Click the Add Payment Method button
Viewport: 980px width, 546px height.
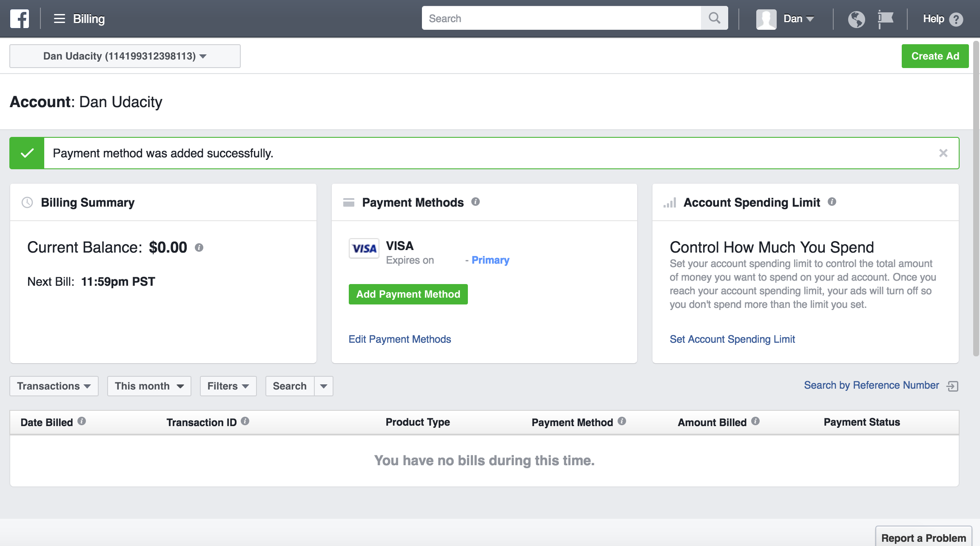coord(407,294)
